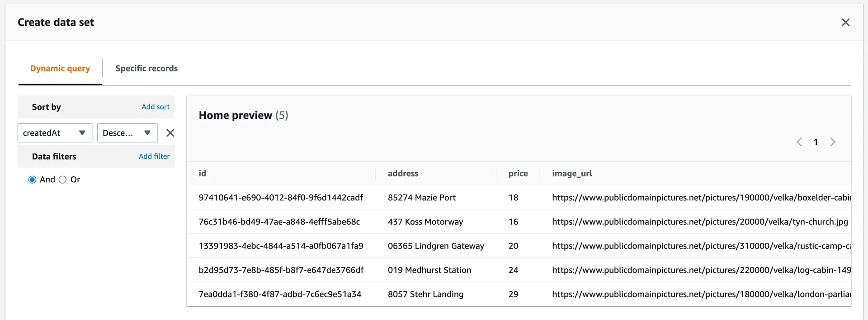Remove the createdAt sort rule
Screen dimensions: 868x320
coord(170,133)
